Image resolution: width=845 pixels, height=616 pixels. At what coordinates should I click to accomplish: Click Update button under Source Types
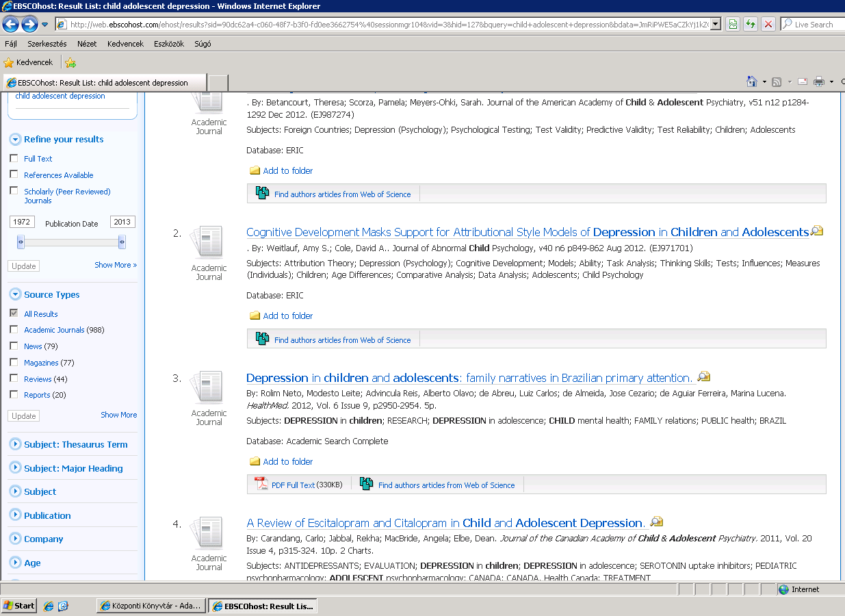[x=24, y=416]
